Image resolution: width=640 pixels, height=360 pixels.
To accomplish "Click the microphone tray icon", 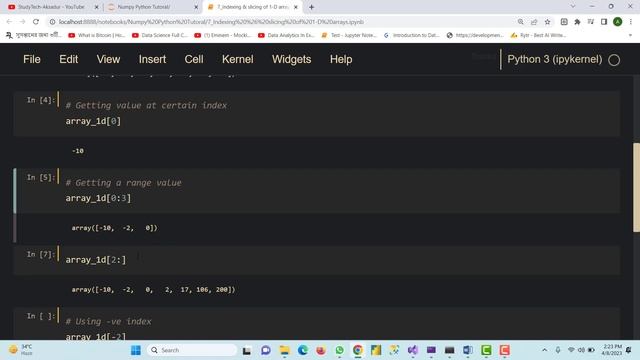I will [558, 350].
